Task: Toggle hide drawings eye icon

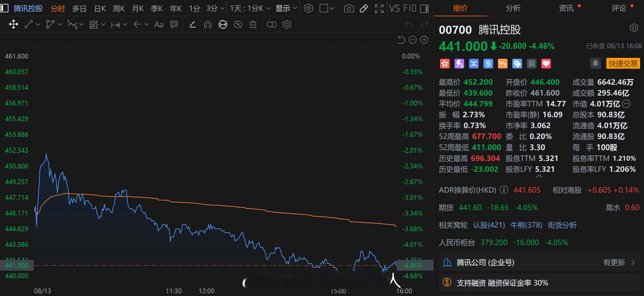Action: pos(238,24)
